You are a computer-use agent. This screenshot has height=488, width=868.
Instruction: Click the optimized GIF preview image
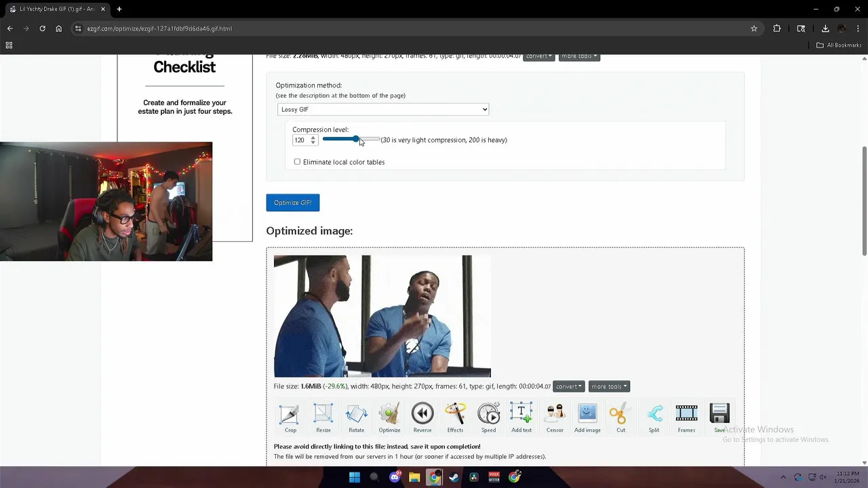click(382, 317)
